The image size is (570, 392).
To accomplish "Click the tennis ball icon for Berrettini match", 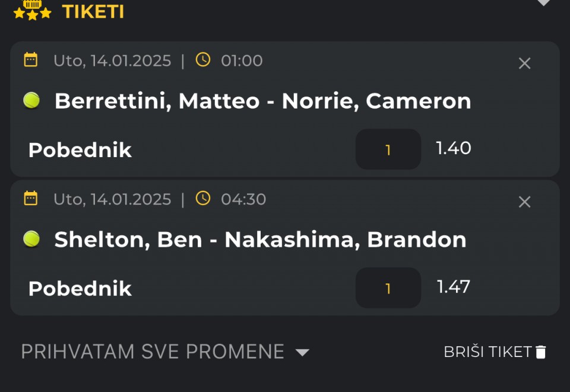I will (x=31, y=101).
